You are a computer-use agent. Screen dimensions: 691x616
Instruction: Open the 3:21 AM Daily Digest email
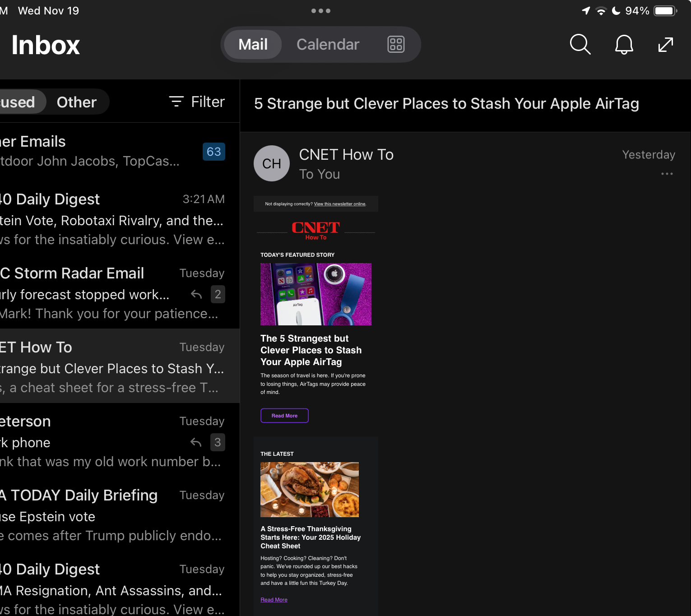pyautogui.click(x=120, y=219)
